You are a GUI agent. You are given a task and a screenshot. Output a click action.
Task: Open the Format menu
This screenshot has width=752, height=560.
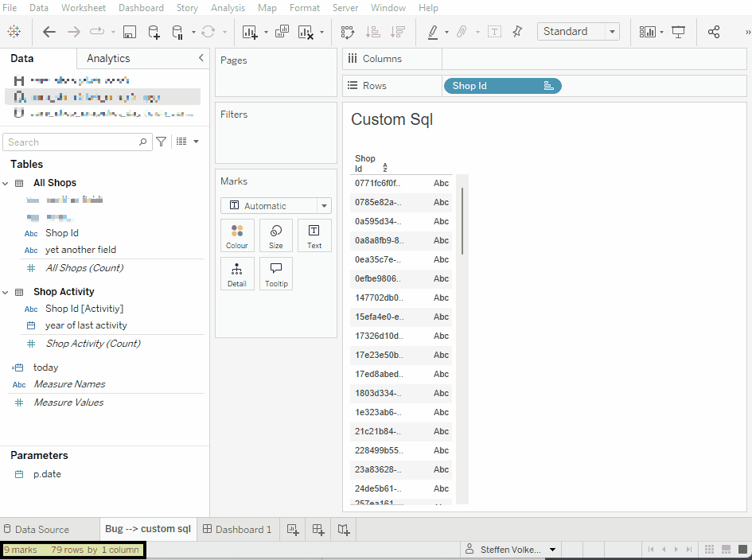(x=305, y=8)
